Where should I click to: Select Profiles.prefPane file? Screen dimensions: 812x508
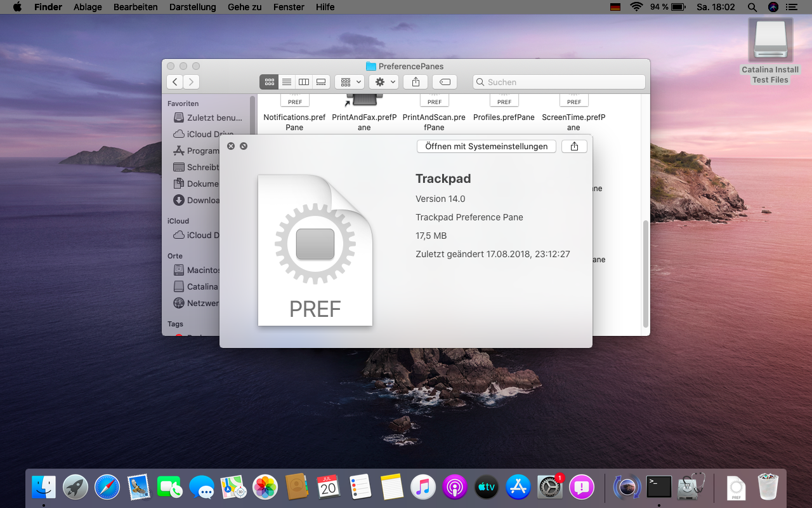click(504, 108)
